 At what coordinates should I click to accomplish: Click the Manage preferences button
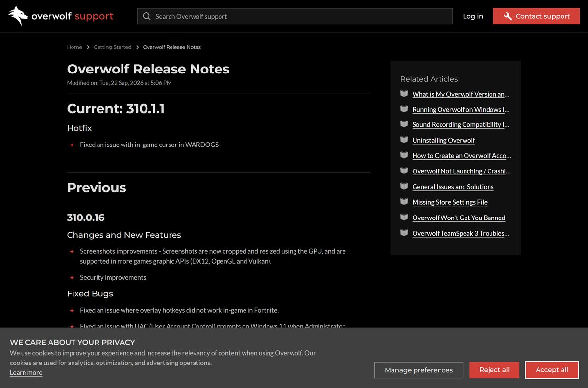419,370
